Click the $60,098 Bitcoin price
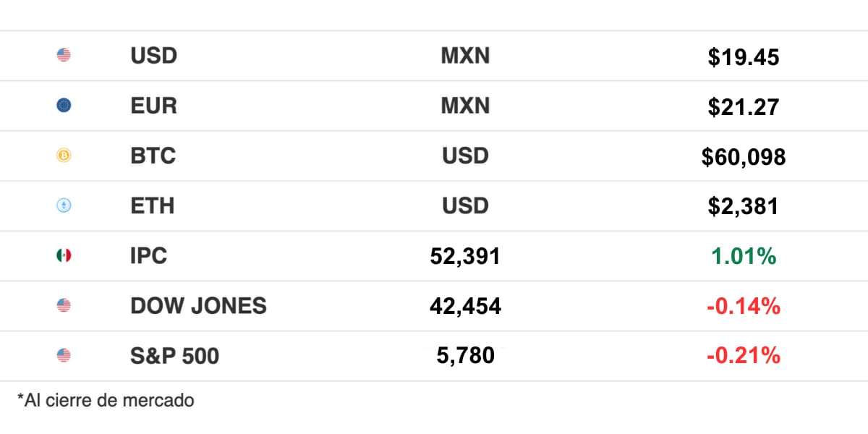Viewport: 868px width, 434px height. [x=744, y=157]
